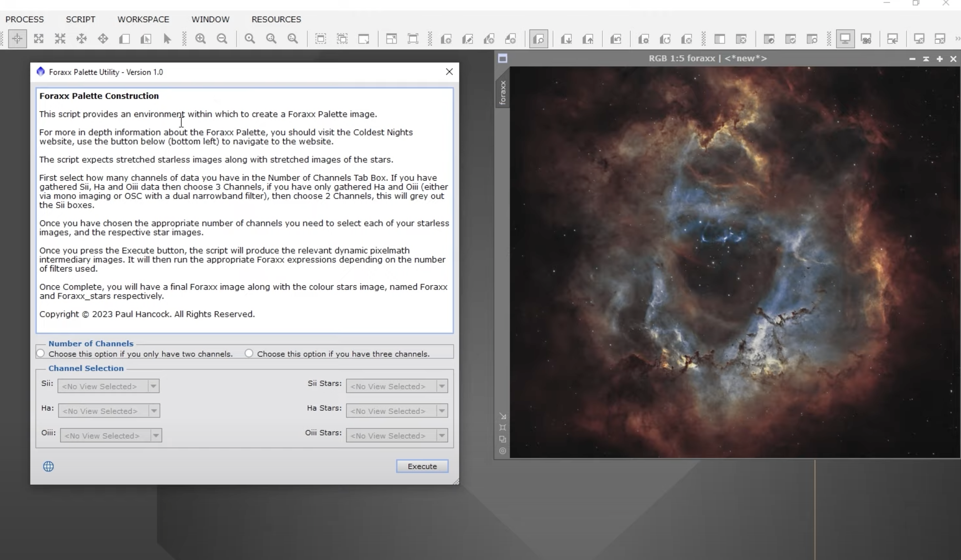The width and height of the screenshot is (961, 560).
Task: Expand the Oiii view dropdown
Action: coord(156,435)
